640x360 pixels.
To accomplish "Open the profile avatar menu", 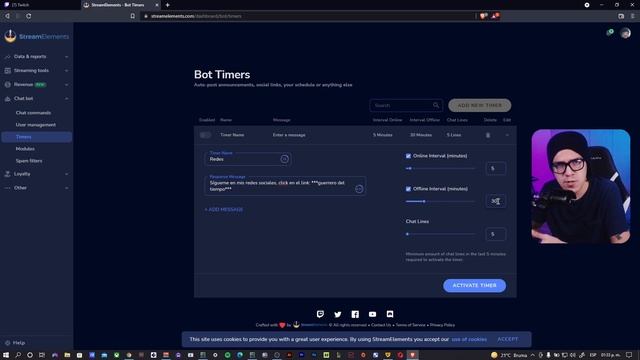I will (625, 33).
